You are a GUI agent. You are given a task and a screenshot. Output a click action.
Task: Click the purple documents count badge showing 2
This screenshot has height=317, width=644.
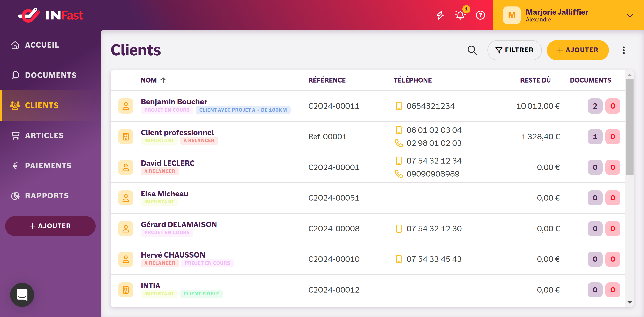tap(595, 106)
